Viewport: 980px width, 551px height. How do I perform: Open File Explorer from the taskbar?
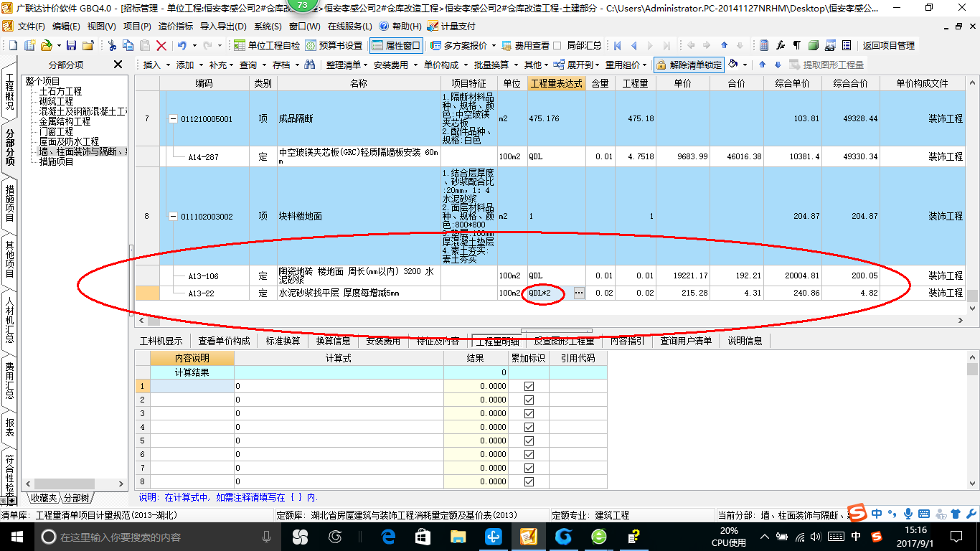458,537
